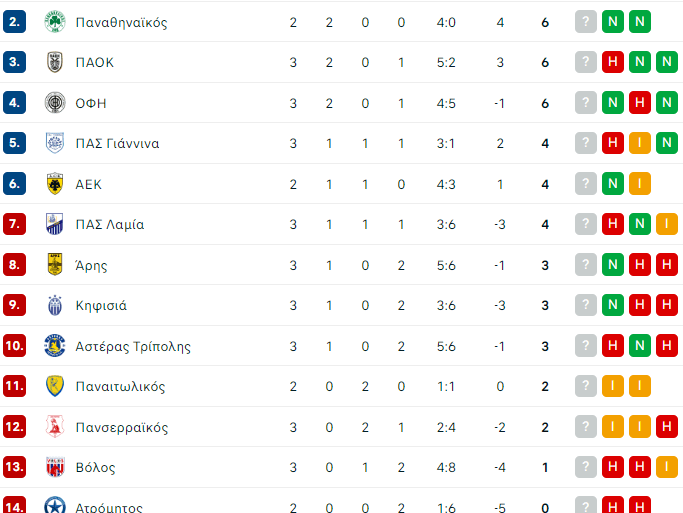Screen dimensions: 683x513
Task: Click the Άρης club crest icon
Action: [55, 265]
